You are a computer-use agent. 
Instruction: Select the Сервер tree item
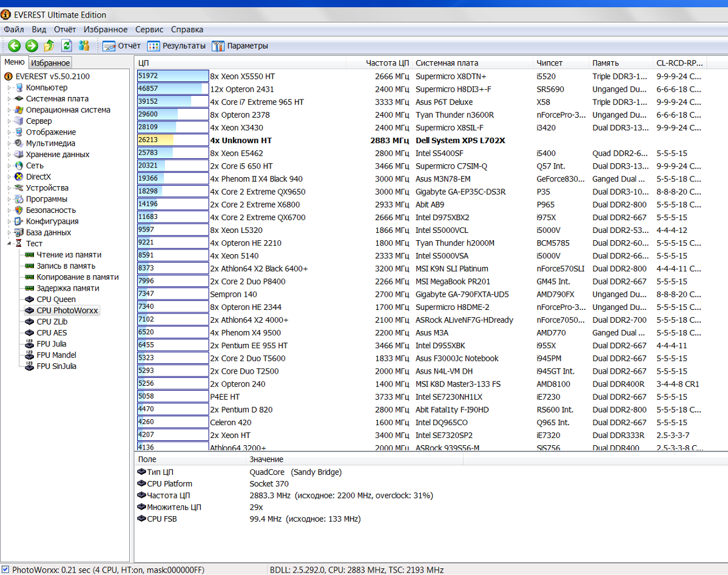tap(39, 121)
